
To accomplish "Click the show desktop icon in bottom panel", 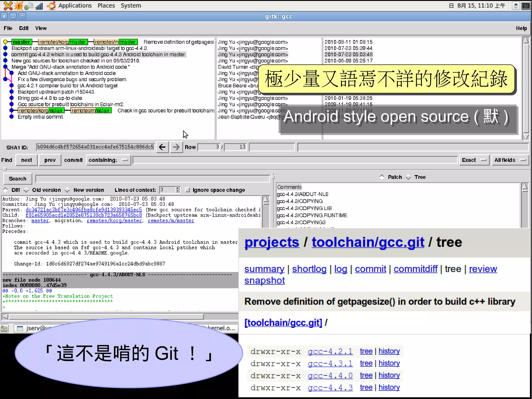I will (4, 329).
